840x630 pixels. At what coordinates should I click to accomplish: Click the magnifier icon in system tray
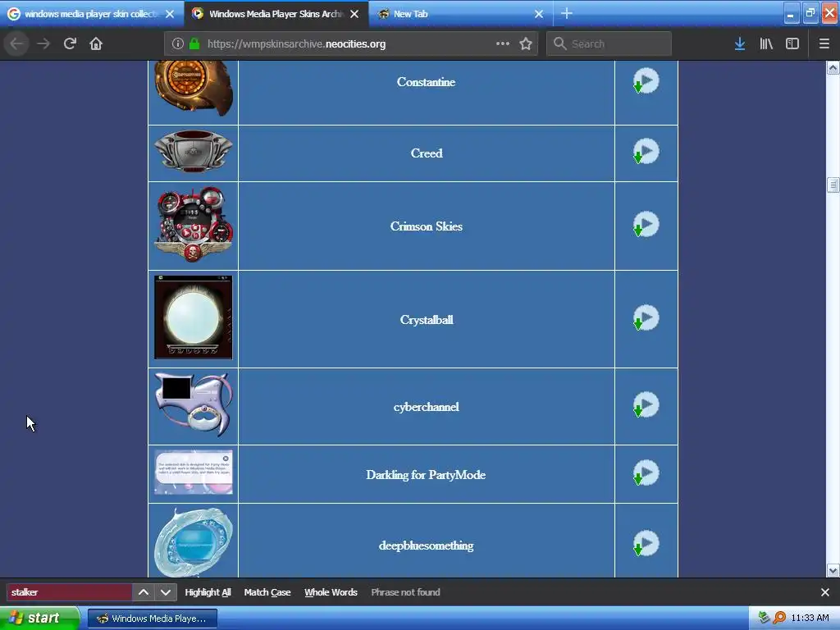tap(779, 618)
